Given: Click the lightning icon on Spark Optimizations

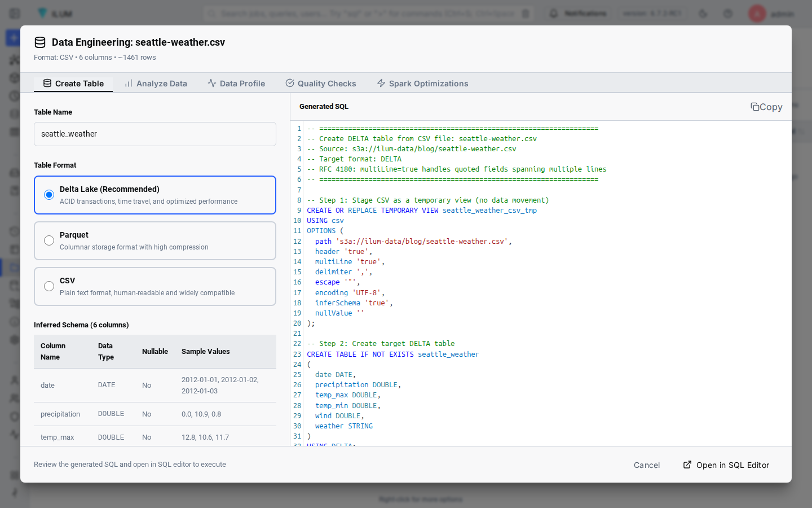Looking at the screenshot, I should (381, 83).
